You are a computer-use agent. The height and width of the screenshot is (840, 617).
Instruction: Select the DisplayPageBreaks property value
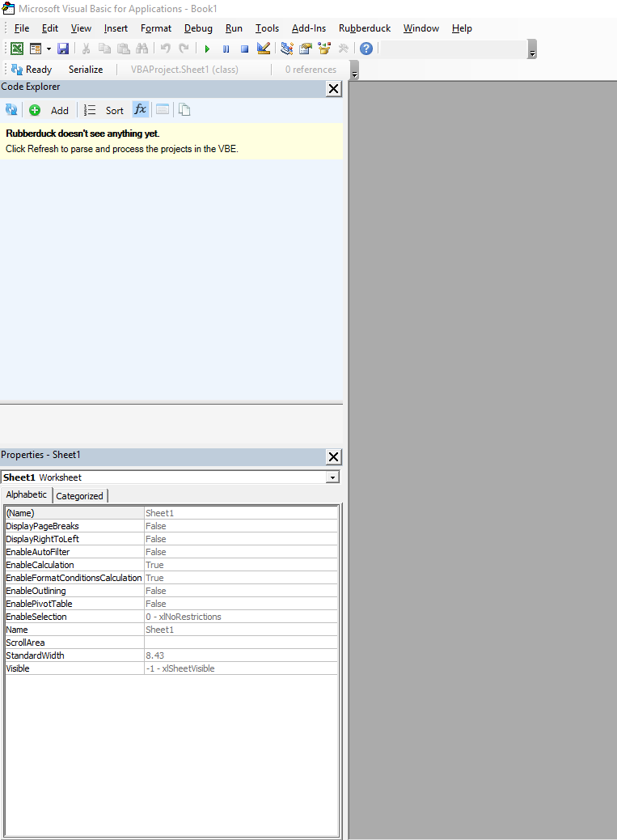[241, 526]
